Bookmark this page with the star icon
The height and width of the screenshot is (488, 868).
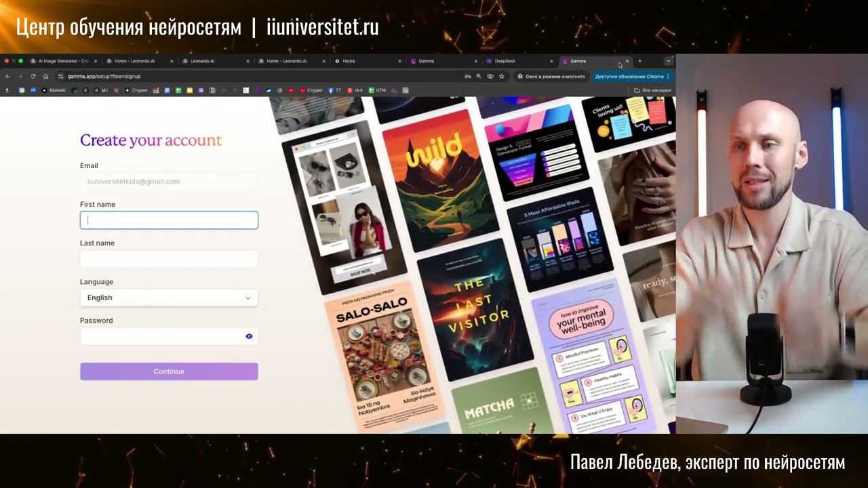pos(502,77)
